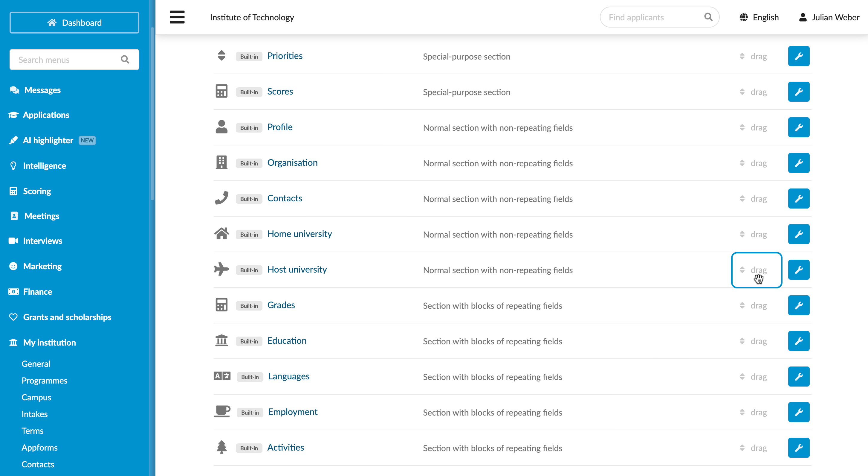Open Grants and scholarships menu
This screenshot has width=868, height=476.
[x=67, y=317]
